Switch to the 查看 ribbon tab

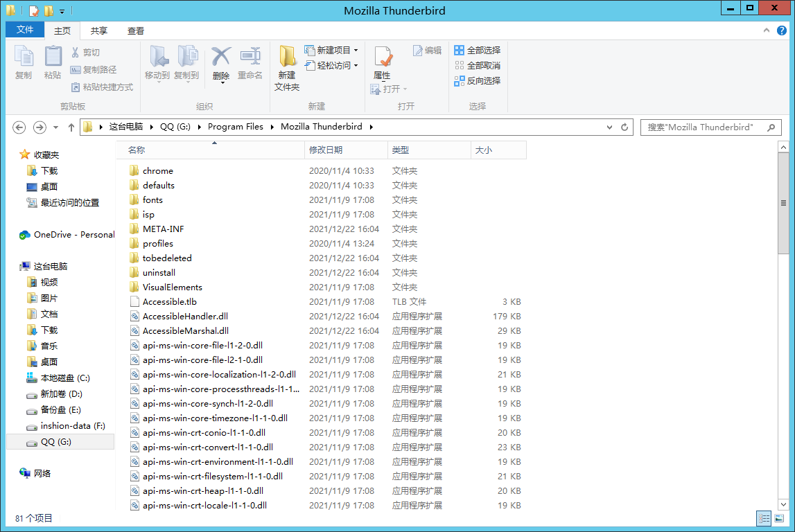tap(135, 31)
